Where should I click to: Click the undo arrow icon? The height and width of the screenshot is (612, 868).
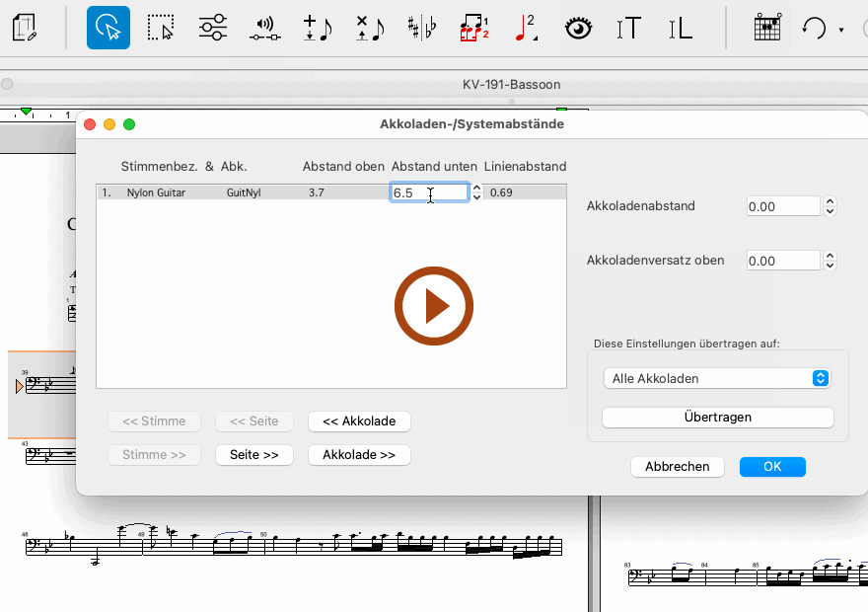click(x=814, y=28)
